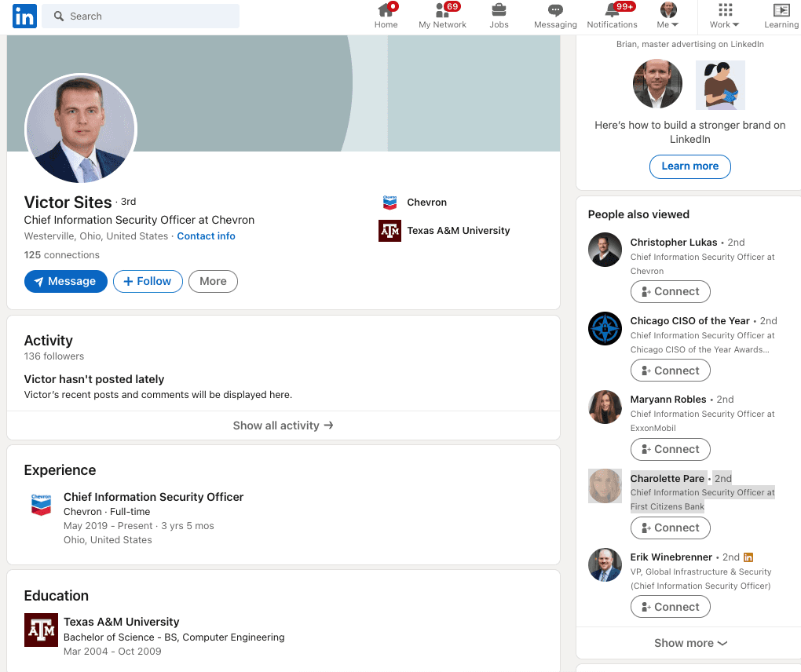
Task: Click the Chevron logo beside the Experience entry
Action: [x=41, y=505]
